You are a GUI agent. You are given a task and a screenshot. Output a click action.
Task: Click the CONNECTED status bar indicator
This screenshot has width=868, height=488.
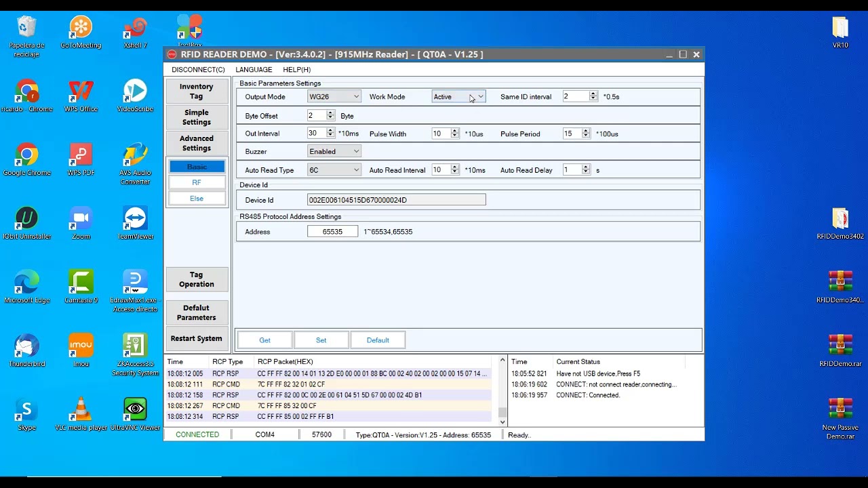pos(197,434)
